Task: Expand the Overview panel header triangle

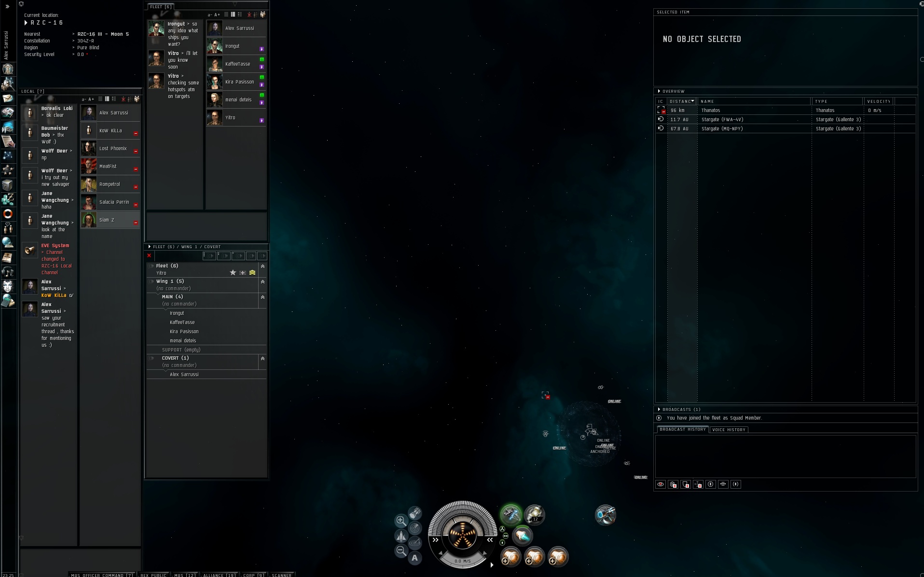Action: click(x=659, y=91)
